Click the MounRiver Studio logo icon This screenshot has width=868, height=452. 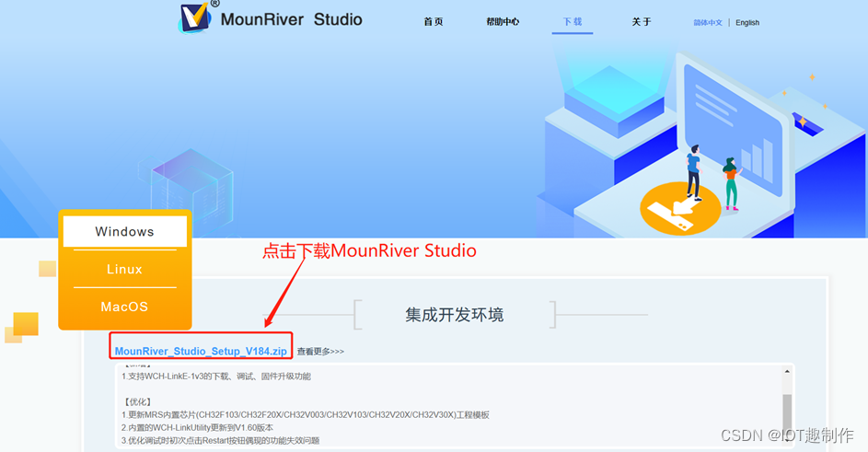pyautogui.click(x=195, y=17)
